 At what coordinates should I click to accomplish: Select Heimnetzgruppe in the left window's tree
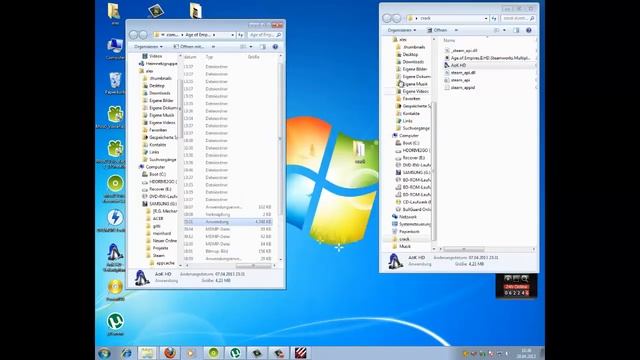pos(161,64)
